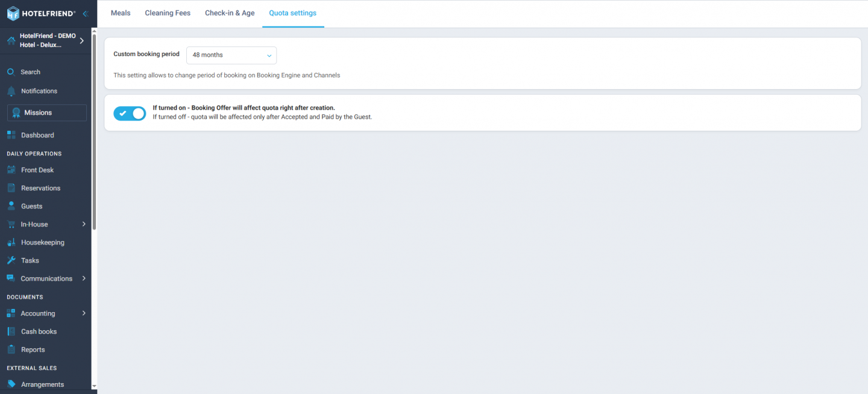Click the Missions button
Image resolution: width=868 pixels, height=394 pixels.
pyautogui.click(x=47, y=113)
